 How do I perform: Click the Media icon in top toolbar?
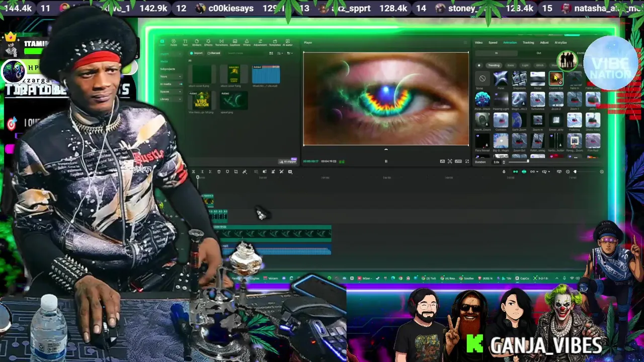[x=162, y=43]
